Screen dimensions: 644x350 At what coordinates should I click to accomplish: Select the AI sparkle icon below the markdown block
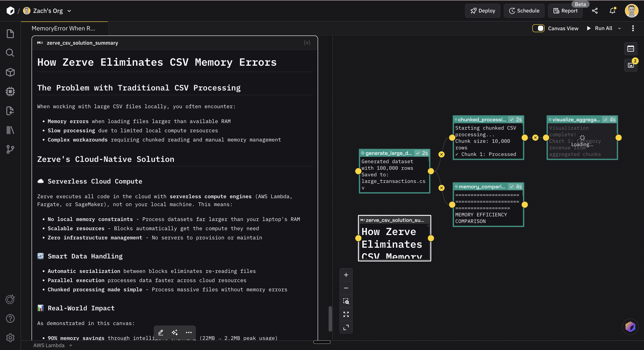pyautogui.click(x=174, y=332)
